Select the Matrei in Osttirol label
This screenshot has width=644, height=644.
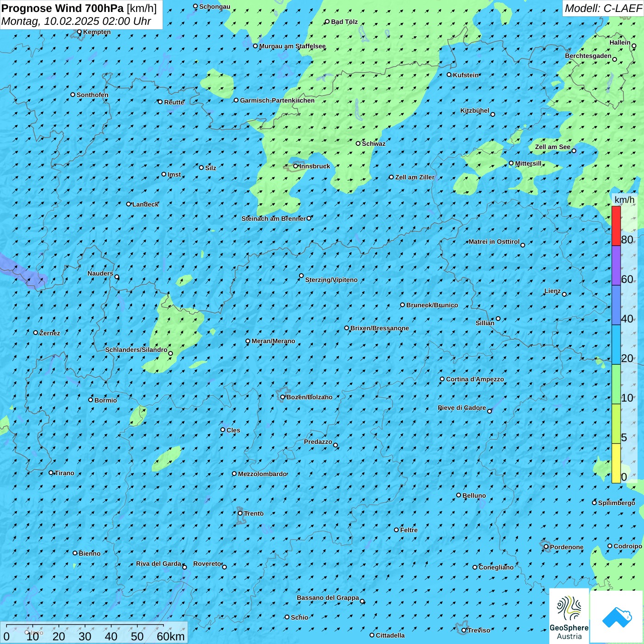click(x=494, y=241)
